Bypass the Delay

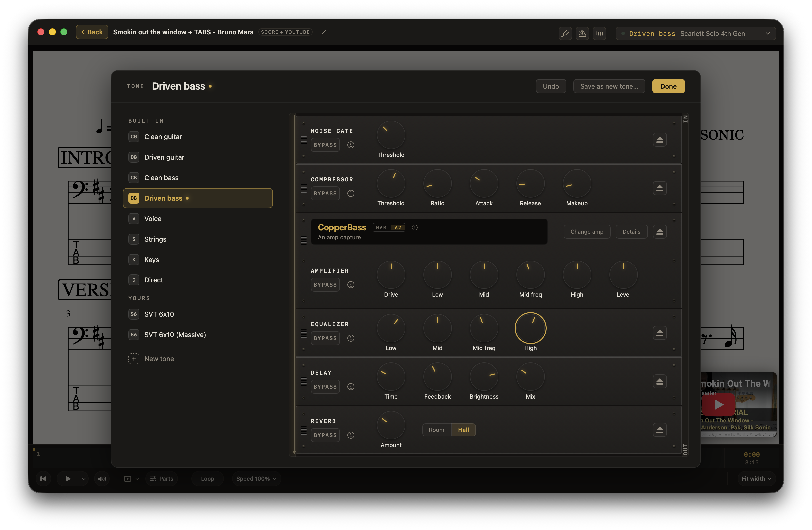tap(325, 386)
